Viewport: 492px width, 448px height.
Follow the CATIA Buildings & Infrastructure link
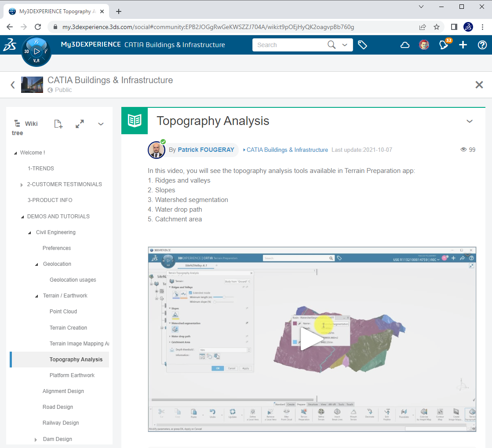point(287,150)
